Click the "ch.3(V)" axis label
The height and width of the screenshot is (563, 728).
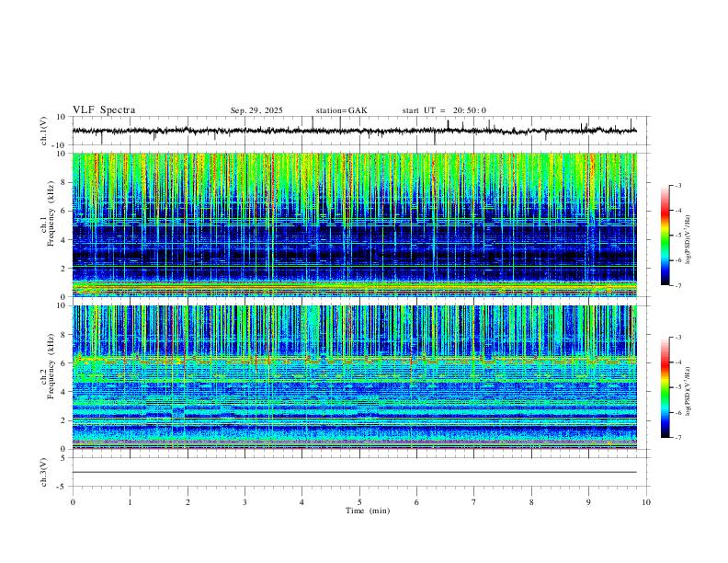tap(44, 472)
